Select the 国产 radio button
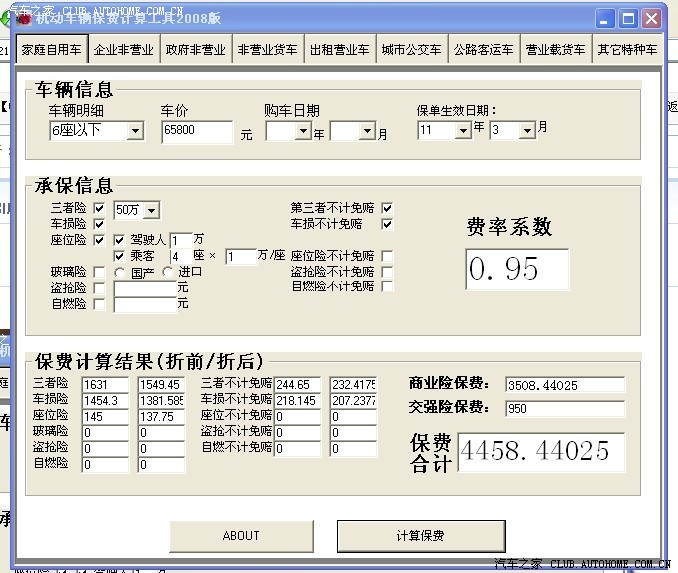Image resolution: width=678 pixels, height=573 pixels. pyautogui.click(x=120, y=272)
